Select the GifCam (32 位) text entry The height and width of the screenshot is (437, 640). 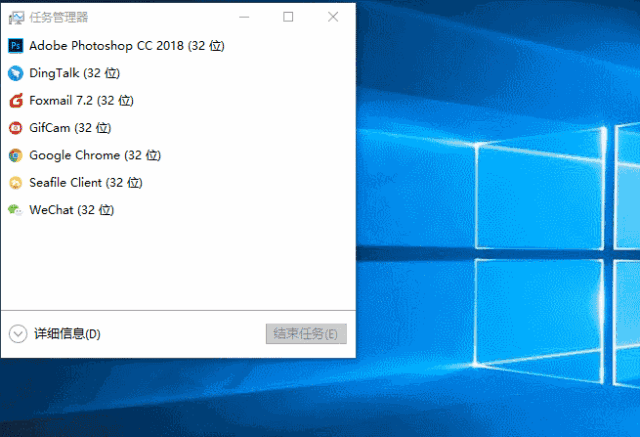70,128
